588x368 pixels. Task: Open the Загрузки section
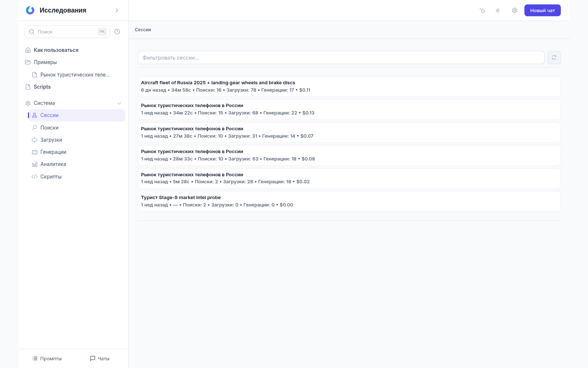(76, 140)
